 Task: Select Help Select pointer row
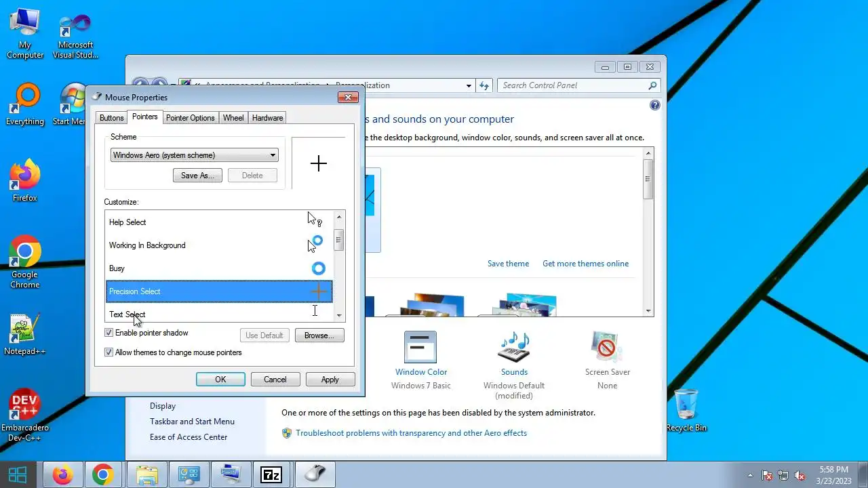click(x=219, y=222)
